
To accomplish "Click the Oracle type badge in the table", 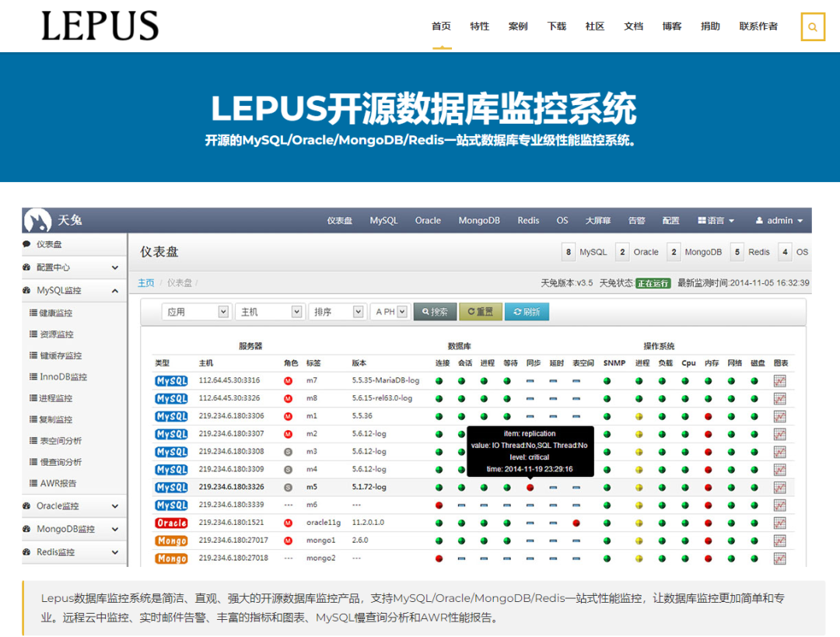I will [171, 523].
